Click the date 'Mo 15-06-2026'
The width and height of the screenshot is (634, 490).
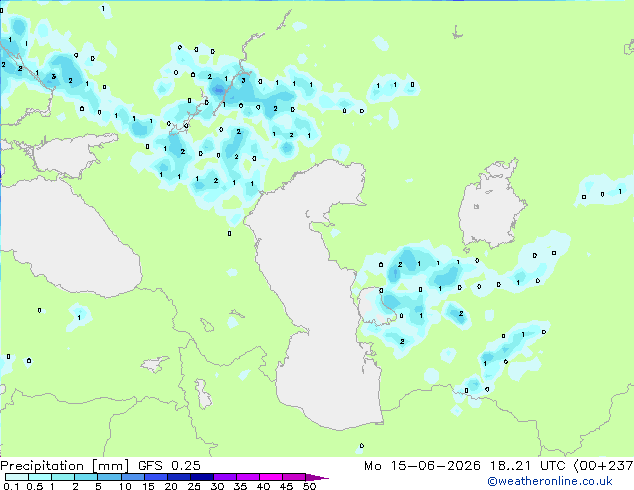422,466
